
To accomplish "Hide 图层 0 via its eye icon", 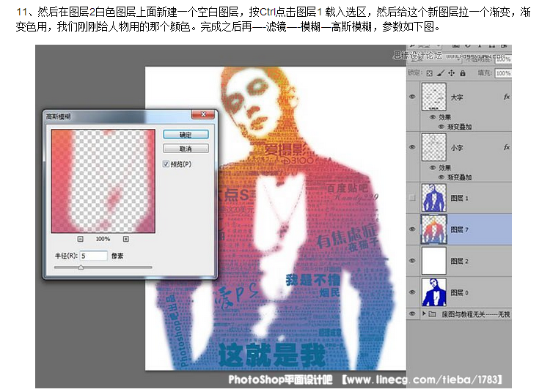I will tap(412, 292).
